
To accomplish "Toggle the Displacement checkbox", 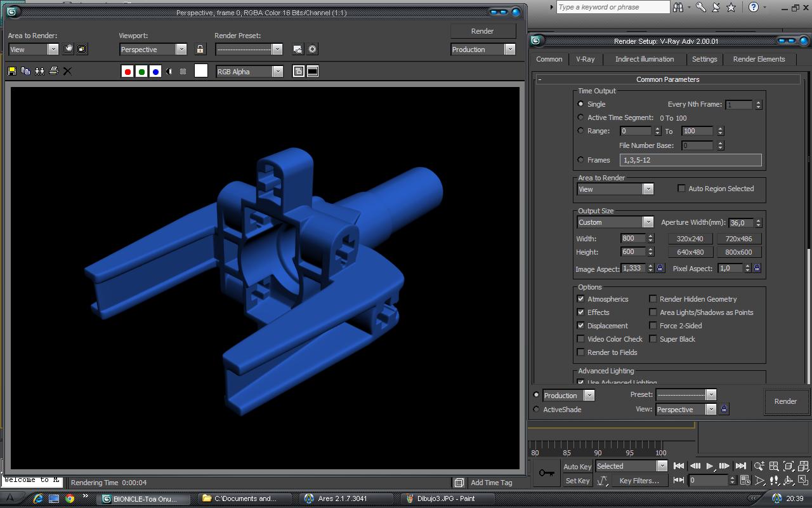I will click(x=580, y=325).
